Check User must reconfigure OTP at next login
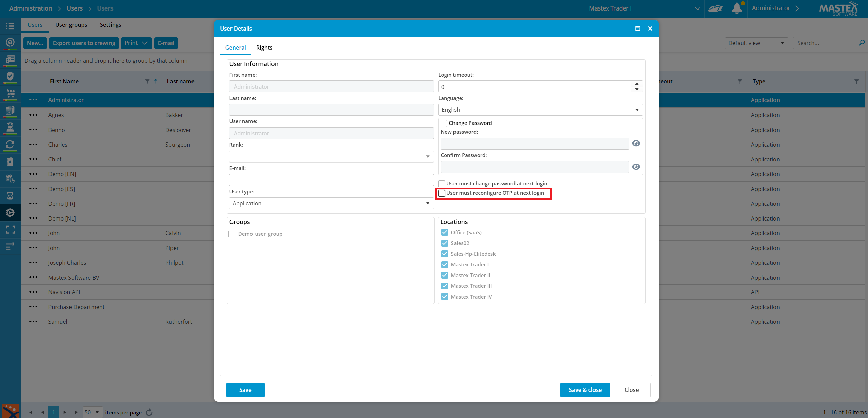868x418 pixels. (x=442, y=193)
